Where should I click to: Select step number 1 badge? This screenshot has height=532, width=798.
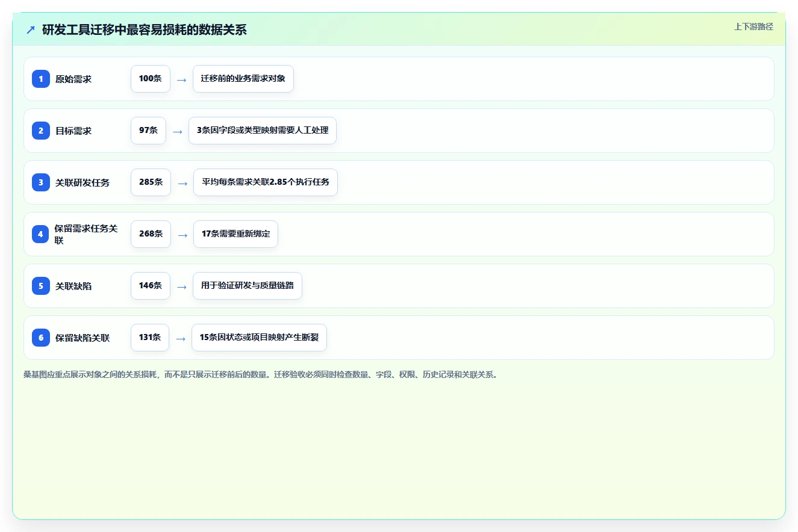point(41,79)
